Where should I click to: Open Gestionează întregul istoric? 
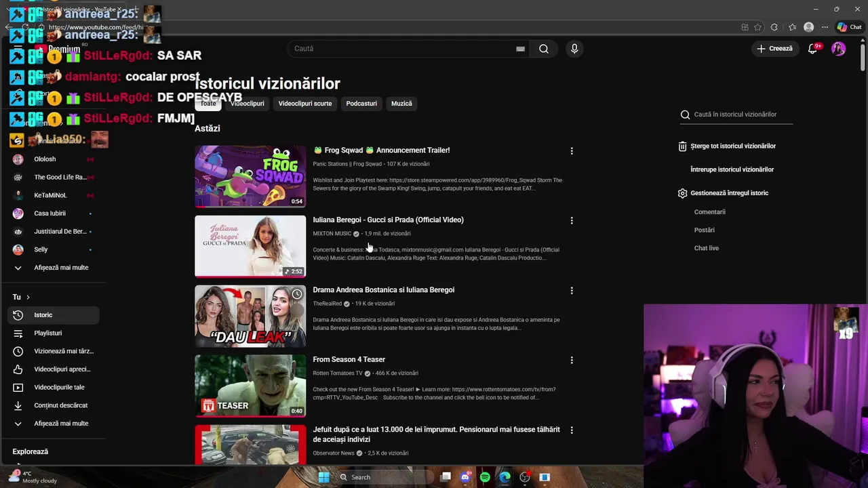(729, 193)
